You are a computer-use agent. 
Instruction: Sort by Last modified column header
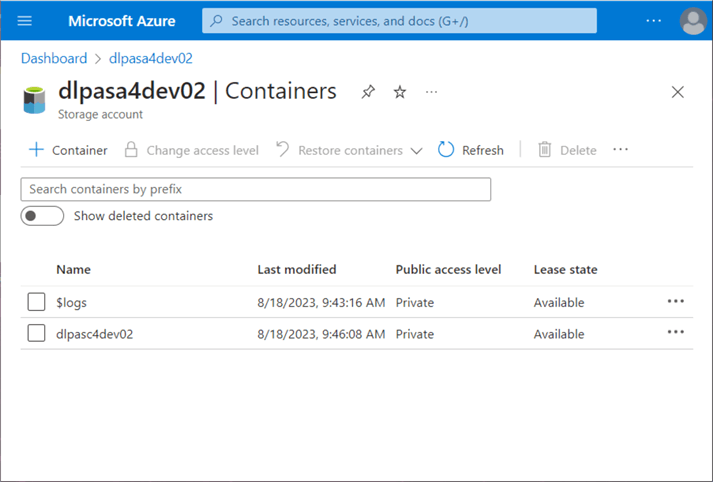pyautogui.click(x=297, y=270)
